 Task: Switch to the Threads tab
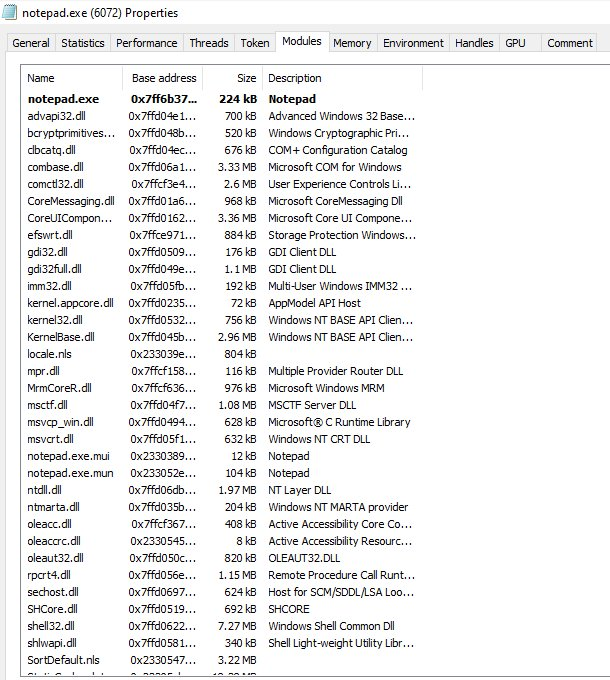coord(209,43)
